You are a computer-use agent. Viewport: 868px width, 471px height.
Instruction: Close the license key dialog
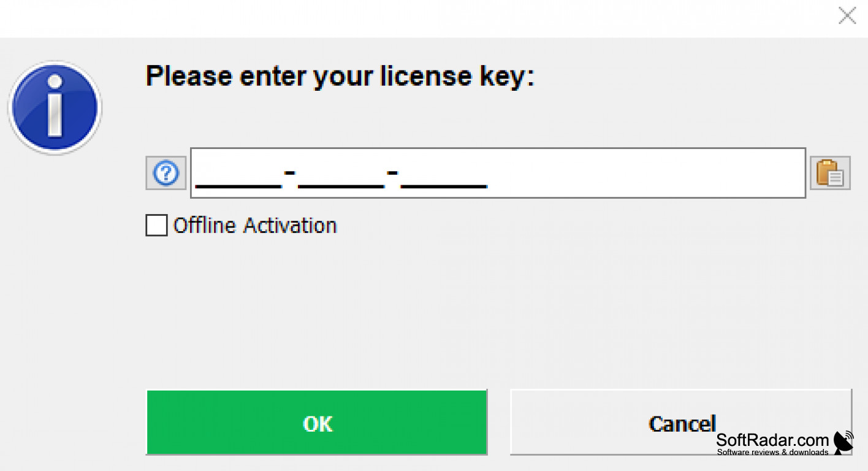click(847, 16)
